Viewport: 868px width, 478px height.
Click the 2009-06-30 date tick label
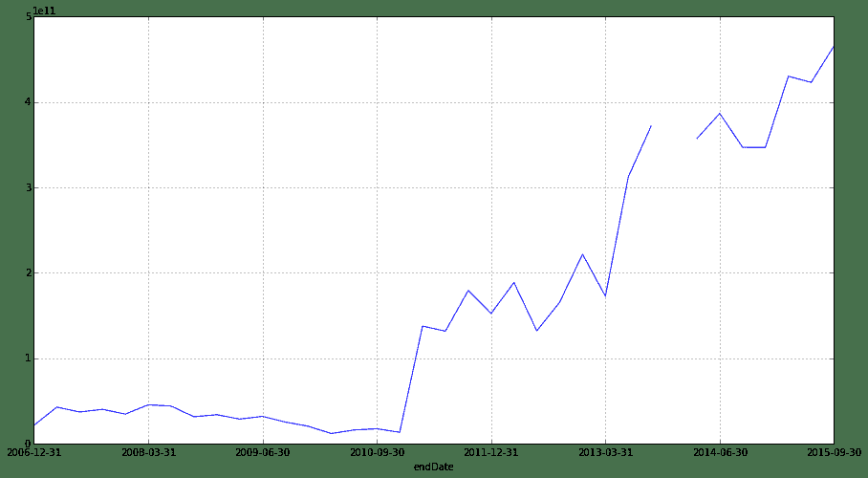click(263, 453)
